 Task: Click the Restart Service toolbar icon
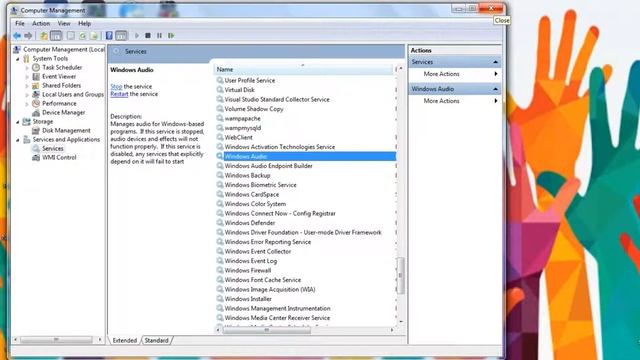[171, 36]
